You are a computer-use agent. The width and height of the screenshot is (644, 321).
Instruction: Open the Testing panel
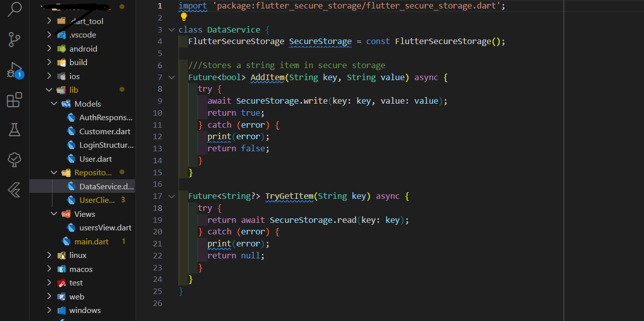[14, 130]
